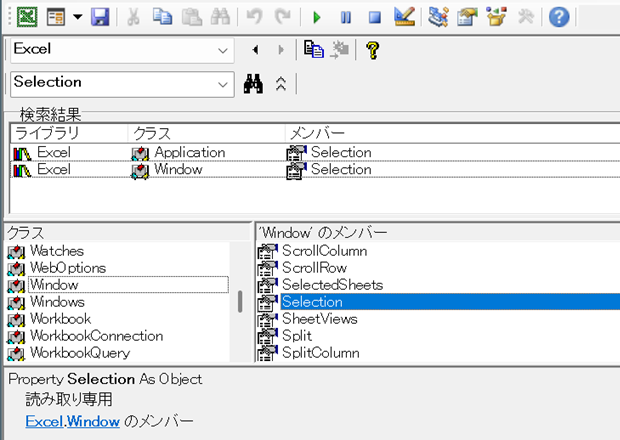This screenshot has width=620, height=440.
Task: Select the Workbook class
Action: pos(60,319)
